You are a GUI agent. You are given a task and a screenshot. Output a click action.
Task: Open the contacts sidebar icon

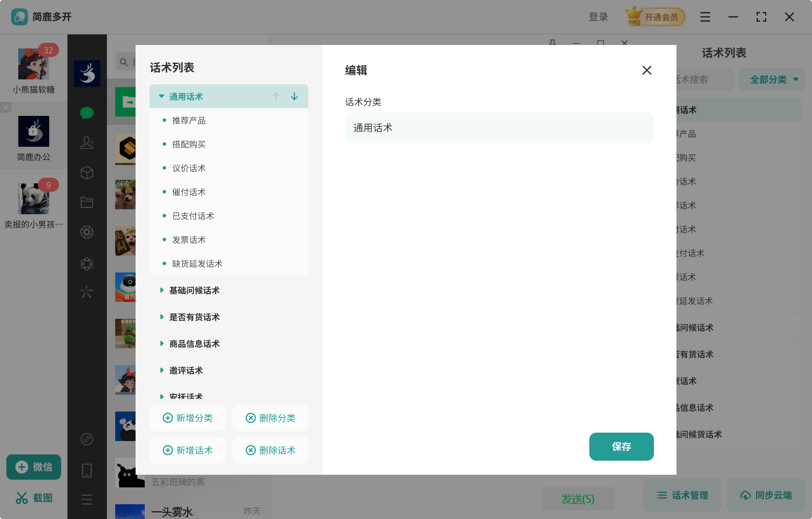coord(87,143)
